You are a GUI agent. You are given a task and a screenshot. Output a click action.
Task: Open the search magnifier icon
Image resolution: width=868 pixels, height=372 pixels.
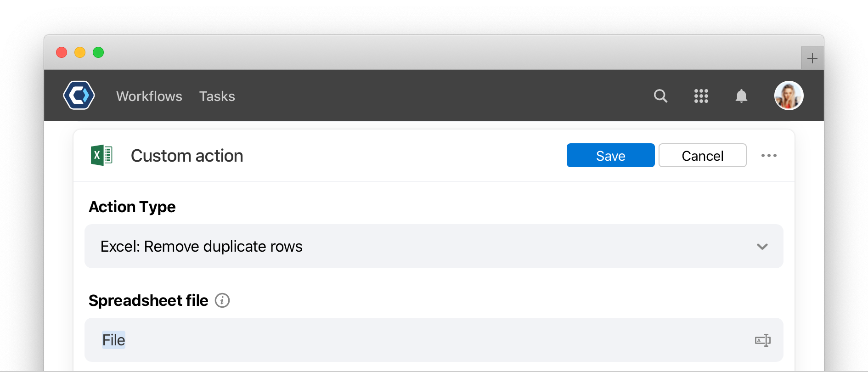coord(660,96)
